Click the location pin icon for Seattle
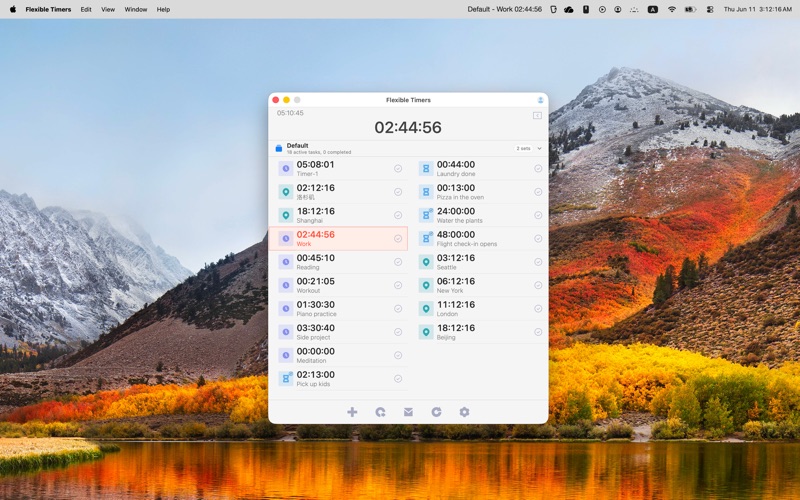The height and width of the screenshot is (500, 800). [x=426, y=262]
